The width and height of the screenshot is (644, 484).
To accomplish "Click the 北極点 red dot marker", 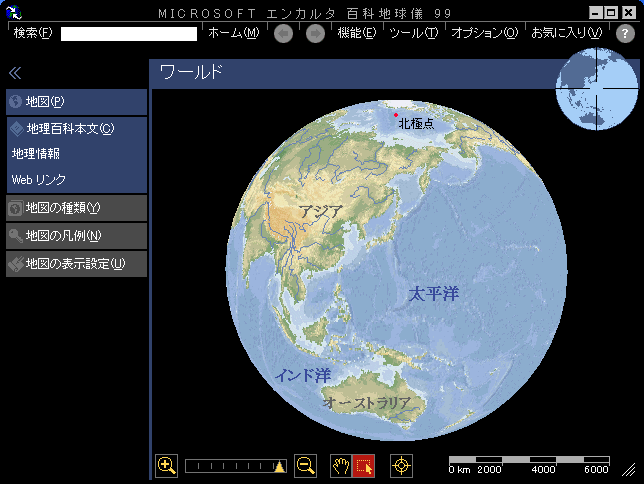I will pos(396,115).
